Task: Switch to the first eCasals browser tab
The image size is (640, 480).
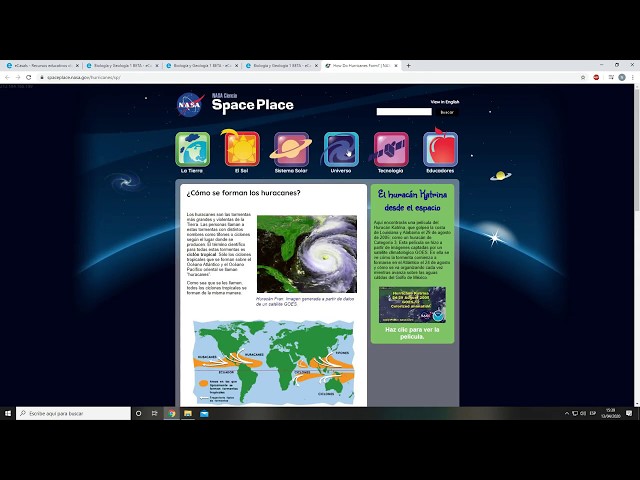Action: 41,65
